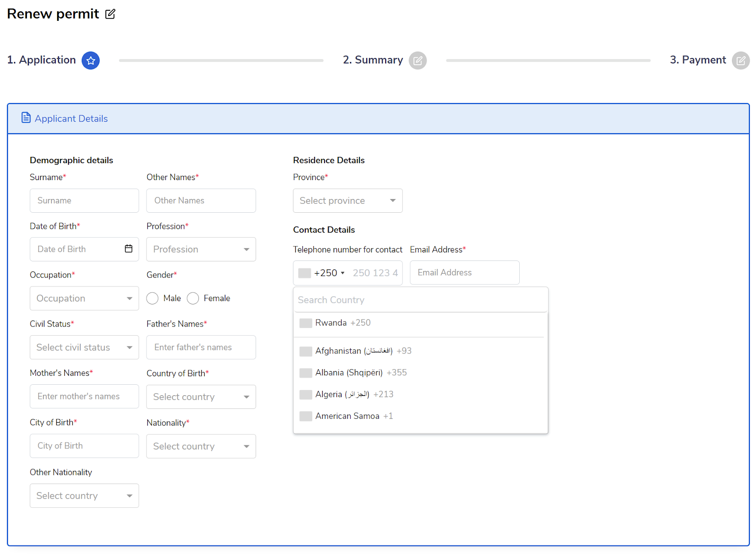Viewport: 756px width, 554px height.
Task: Click the flag icon next to Rwanda
Action: pos(306,323)
